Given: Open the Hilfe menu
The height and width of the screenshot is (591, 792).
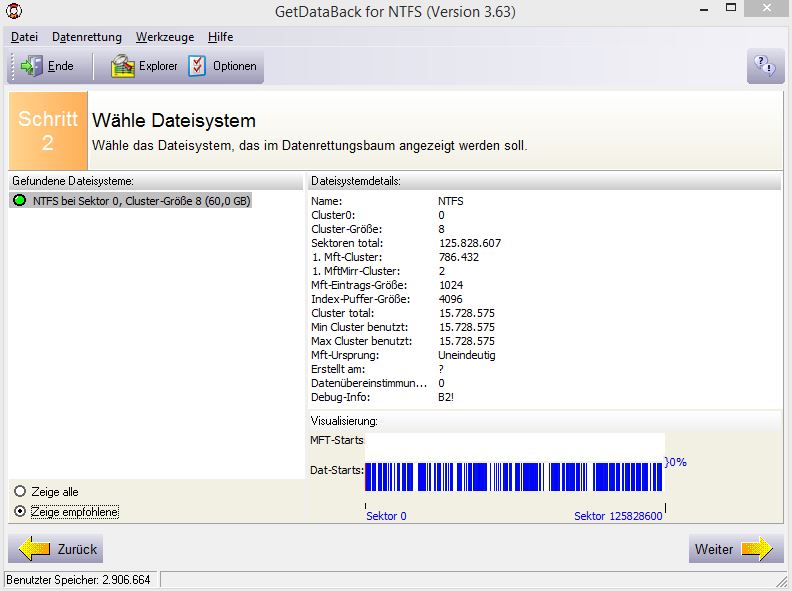Looking at the screenshot, I should 220,37.
